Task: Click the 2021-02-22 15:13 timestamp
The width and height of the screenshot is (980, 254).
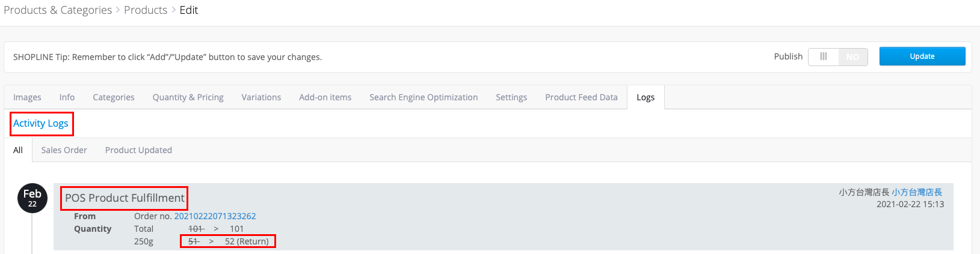Action: (x=910, y=204)
